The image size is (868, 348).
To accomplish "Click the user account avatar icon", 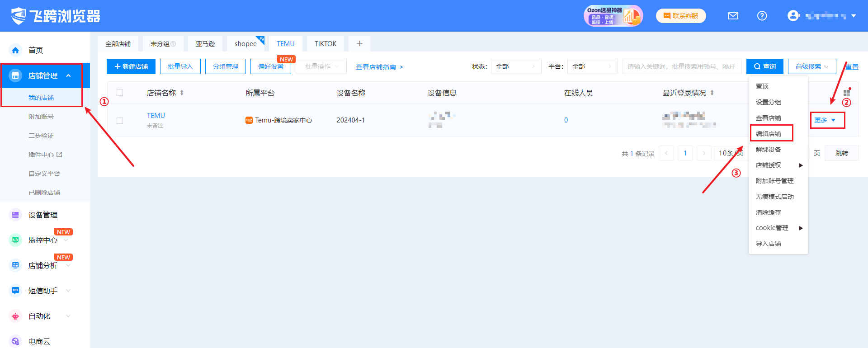I will click(793, 16).
